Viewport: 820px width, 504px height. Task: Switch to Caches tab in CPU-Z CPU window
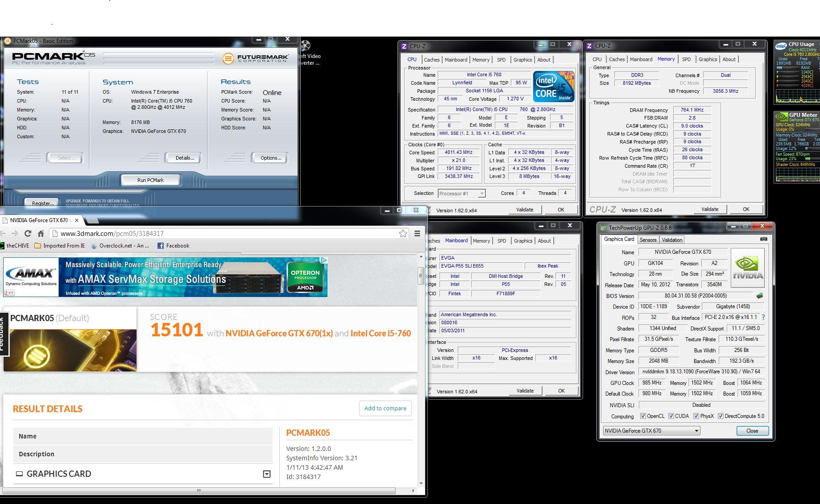(431, 60)
